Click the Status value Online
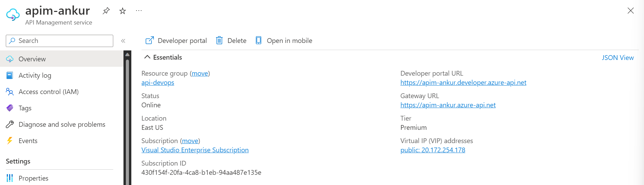The width and height of the screenshot is (644, 185). pyautogui.click(x=151, y=105)
